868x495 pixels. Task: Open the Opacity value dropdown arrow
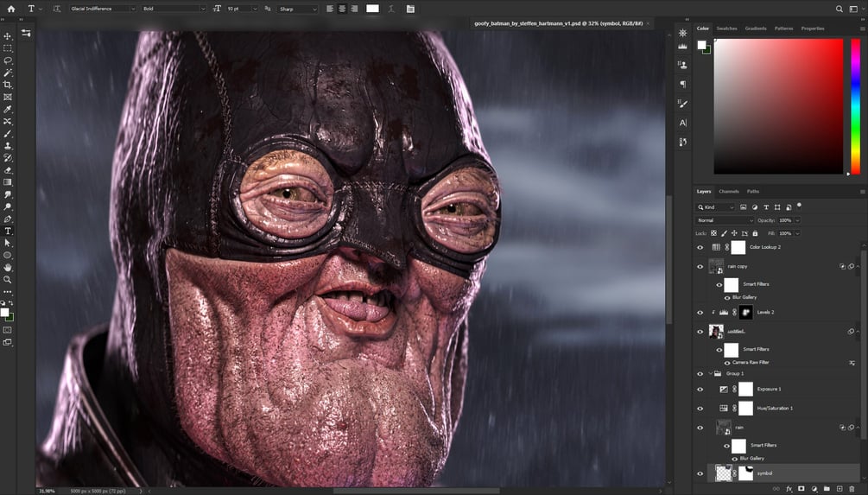click(x=797, y=220)
